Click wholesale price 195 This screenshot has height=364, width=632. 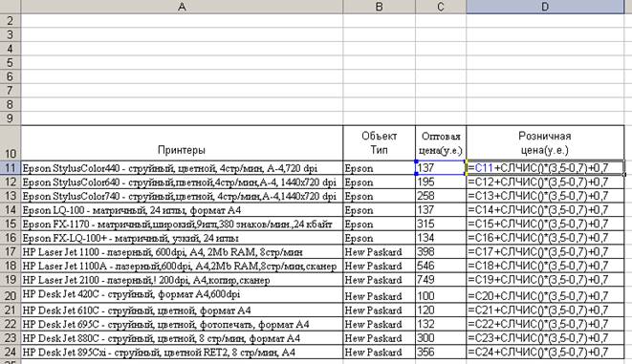point(441,182)
